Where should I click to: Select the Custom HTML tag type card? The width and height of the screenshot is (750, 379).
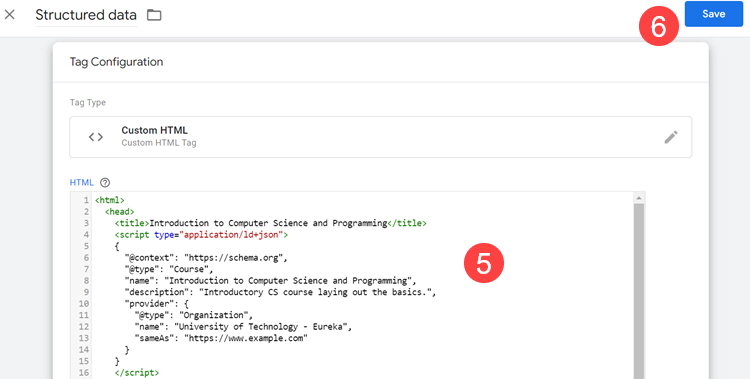click(x=381, y=137)
